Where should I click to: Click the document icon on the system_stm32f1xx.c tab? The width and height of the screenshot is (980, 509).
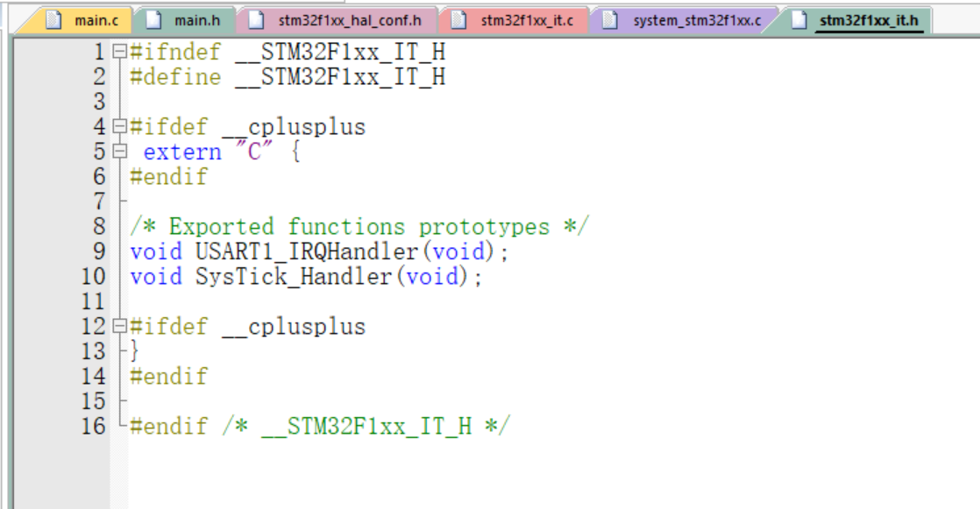(x=610, y=20)
